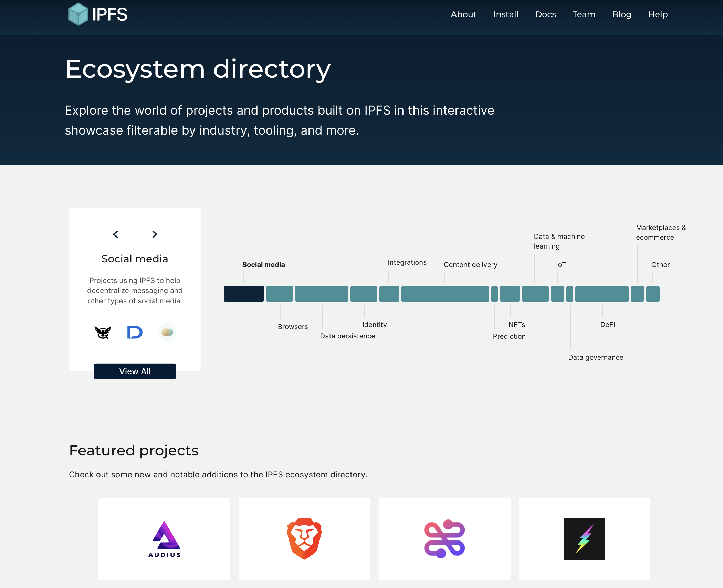This screenshot has height=588, width=723.
Task: Open the About menu item
Action: [x=463, y=14]
